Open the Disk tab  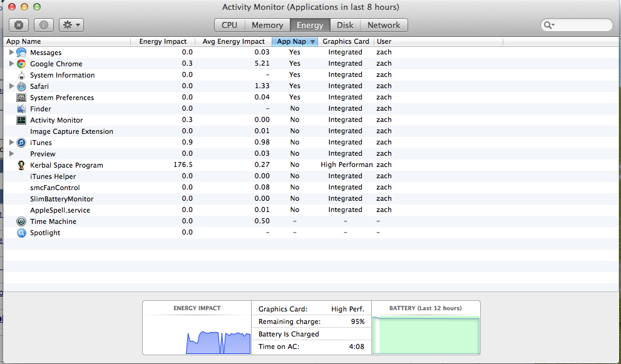345,25
